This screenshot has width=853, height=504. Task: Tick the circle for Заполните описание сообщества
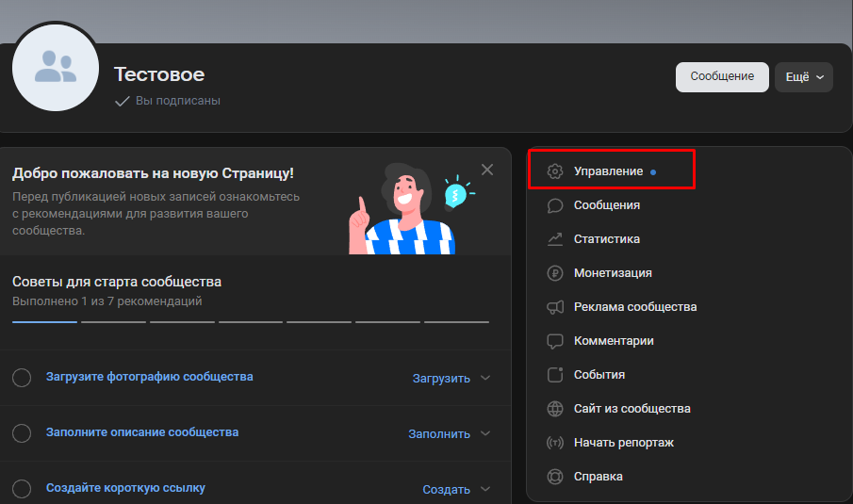22,433
